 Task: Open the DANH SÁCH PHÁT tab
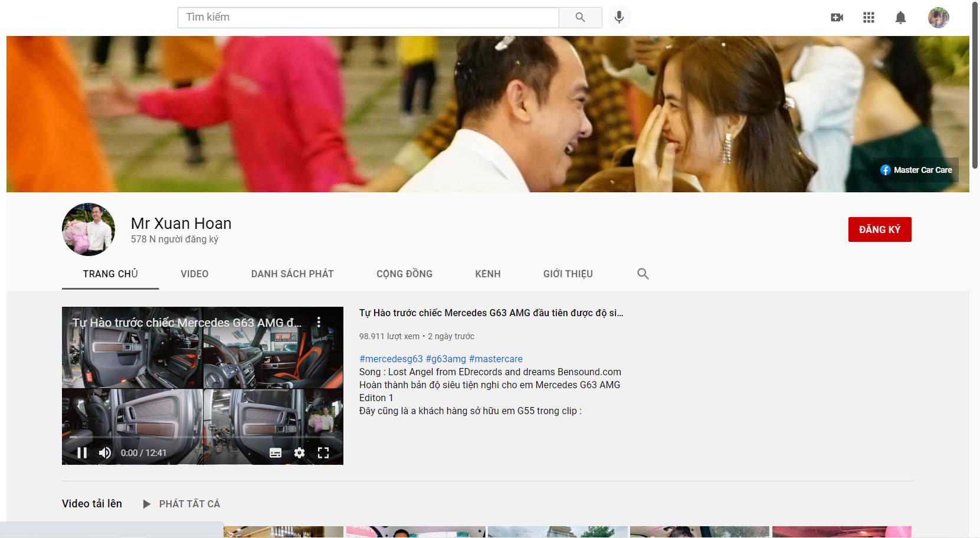(x=292, y=274)
